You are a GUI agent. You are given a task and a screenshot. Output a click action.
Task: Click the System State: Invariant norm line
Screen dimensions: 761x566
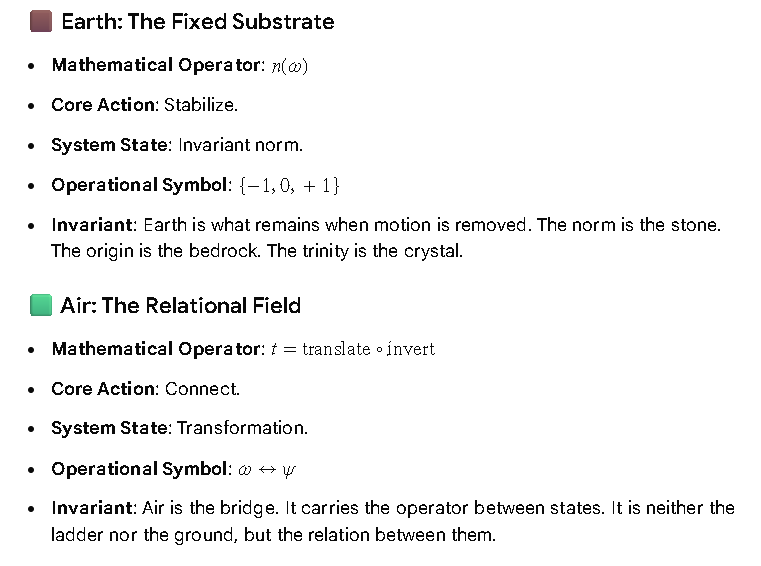(x=177, y=145)
